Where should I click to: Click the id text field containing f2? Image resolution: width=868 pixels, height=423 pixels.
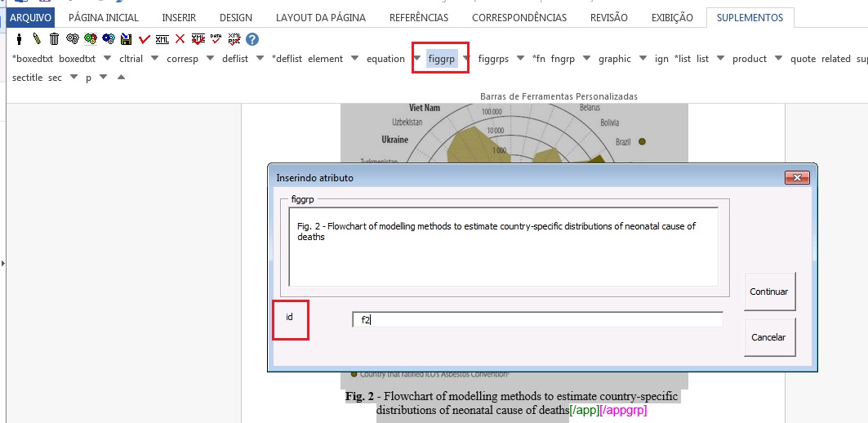click(536, 320)
